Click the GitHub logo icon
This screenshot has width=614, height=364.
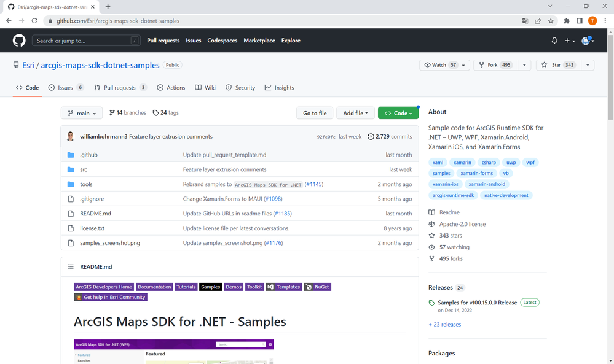19,41
